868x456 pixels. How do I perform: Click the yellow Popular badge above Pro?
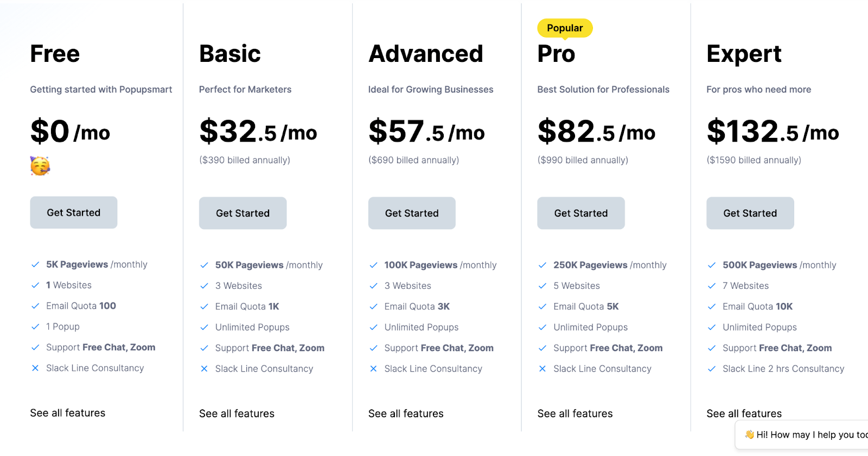point(565,28)
